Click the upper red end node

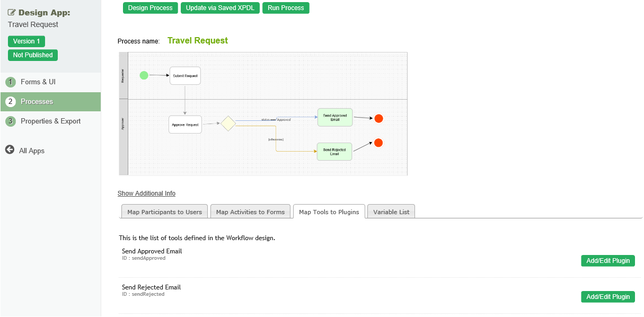click(378, 119)
